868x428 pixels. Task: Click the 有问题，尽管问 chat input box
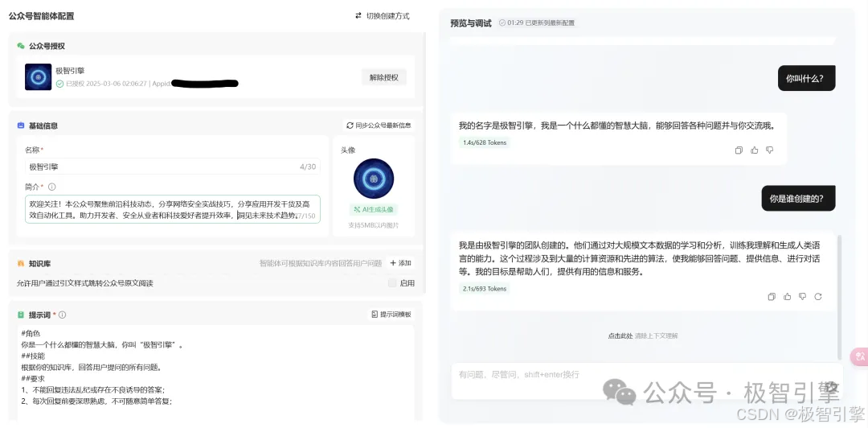tap(646, 381)
